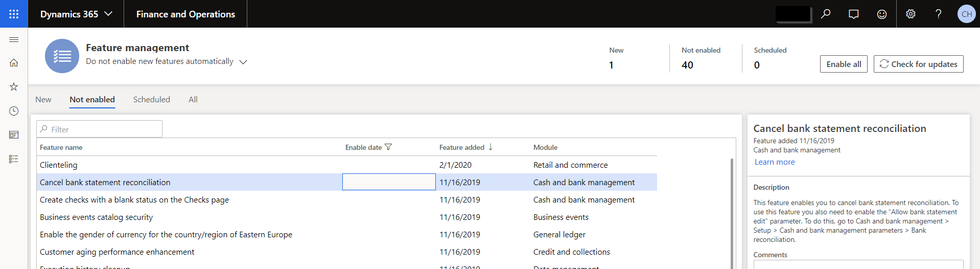Click the search magnifier in top bar
The width and height of the screenshot is (980, 269).
826,14
